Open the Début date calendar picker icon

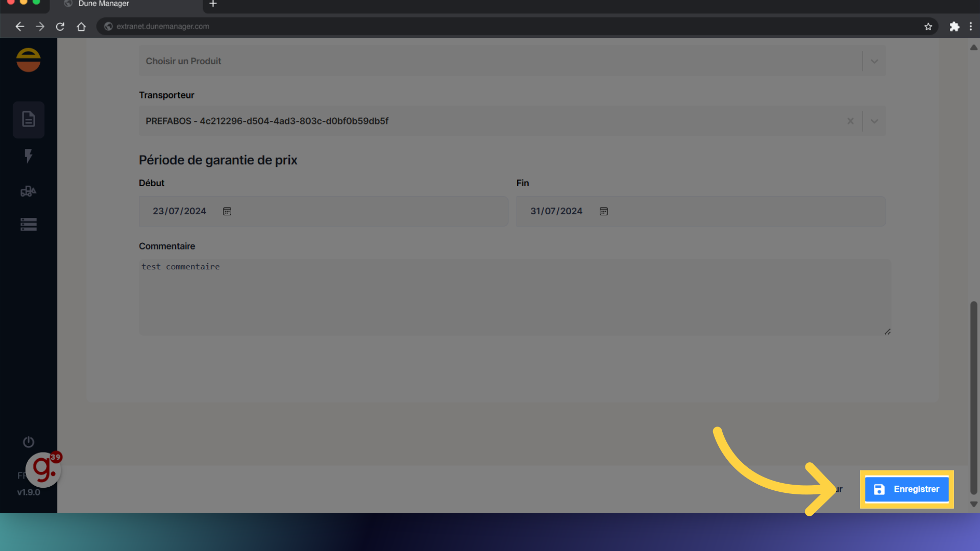pyautogui.click(x=227, y=211)
